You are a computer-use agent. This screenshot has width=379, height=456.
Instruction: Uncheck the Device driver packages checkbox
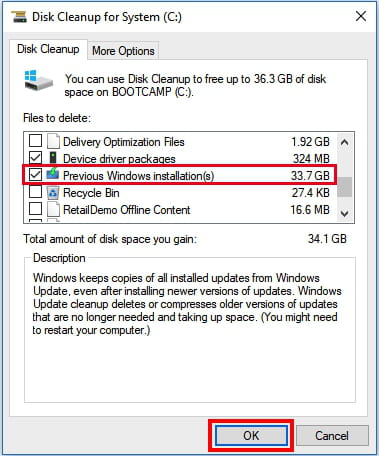click(35, 158)
